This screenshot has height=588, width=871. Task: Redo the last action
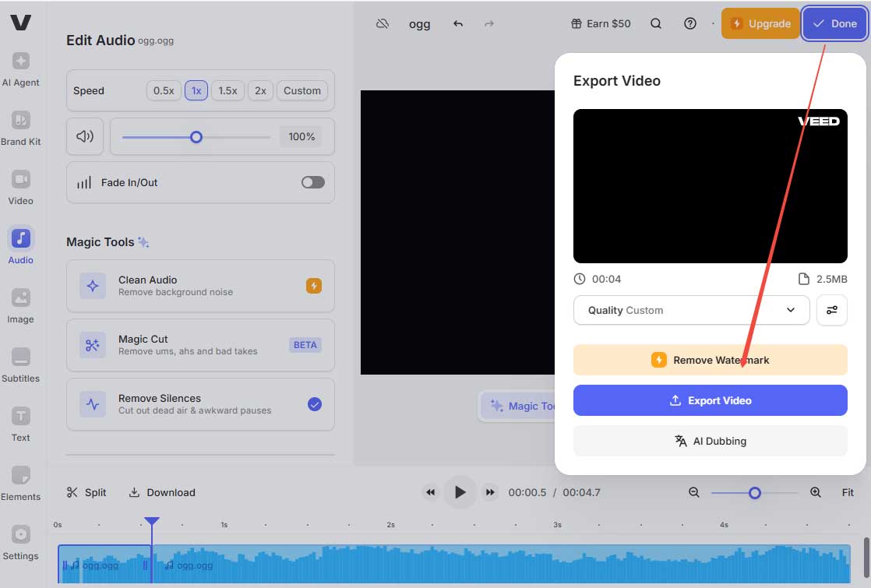pyautogui.click(x=488, y=23)
